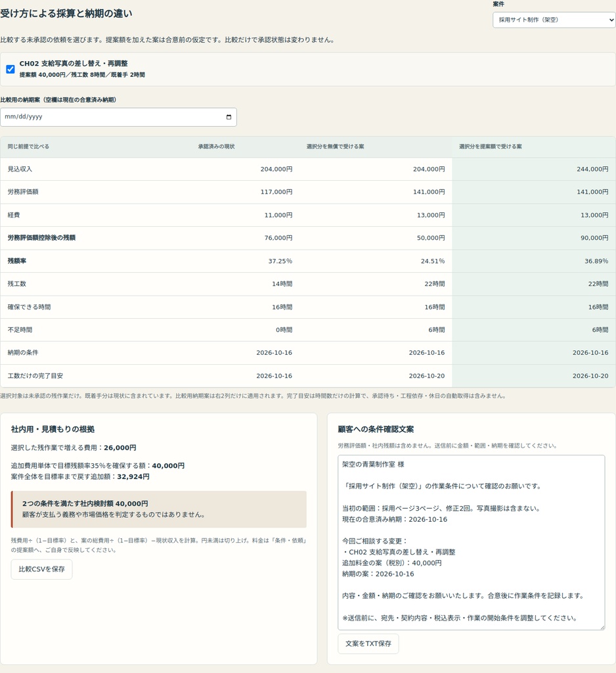Click the 36.89% rate cell

pyautogui.click(x=596, y=261)
